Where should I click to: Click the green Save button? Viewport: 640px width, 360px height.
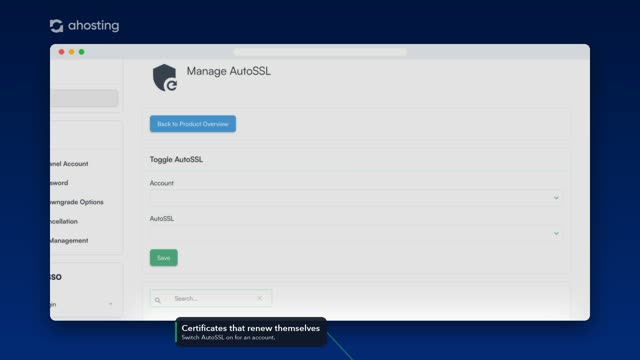[x=164, y=258]
